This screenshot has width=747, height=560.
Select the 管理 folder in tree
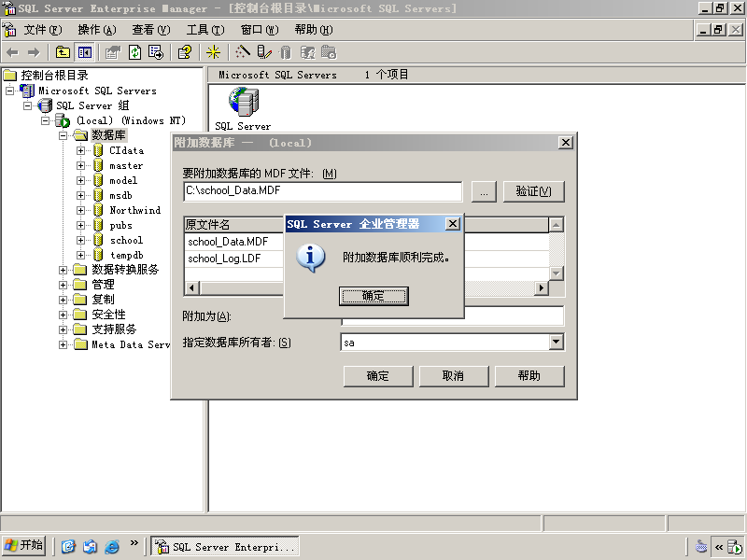(103, 285)
